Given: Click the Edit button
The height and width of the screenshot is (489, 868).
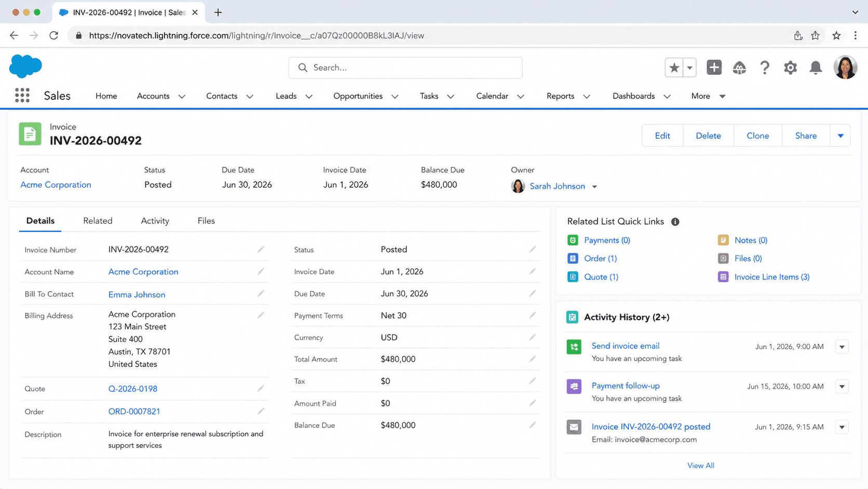Looking at the screenshot, I should [x=662, y=136].
